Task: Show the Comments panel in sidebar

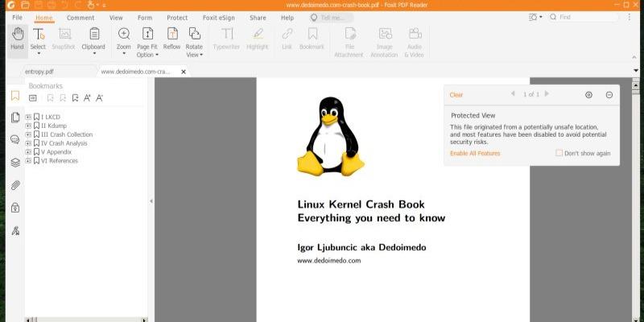Action: (14, 139)
